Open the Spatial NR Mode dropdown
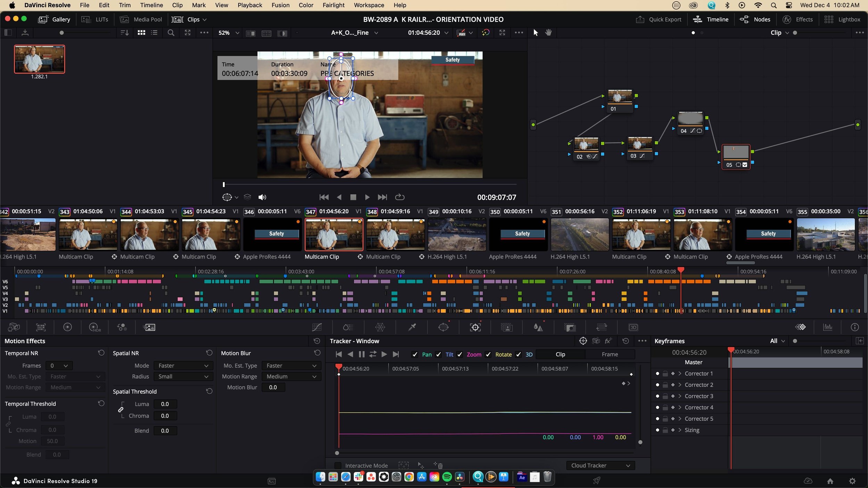 [x=183, y=365]
